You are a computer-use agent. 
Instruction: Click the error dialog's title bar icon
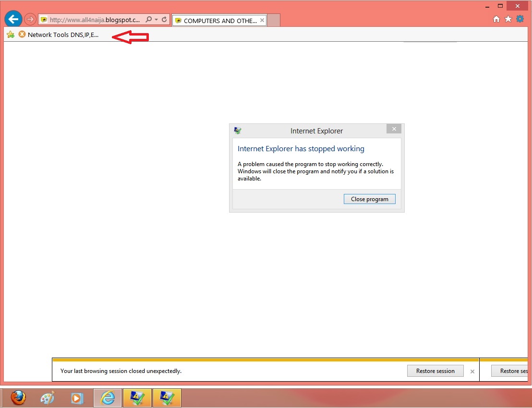[x=238, y=131]
